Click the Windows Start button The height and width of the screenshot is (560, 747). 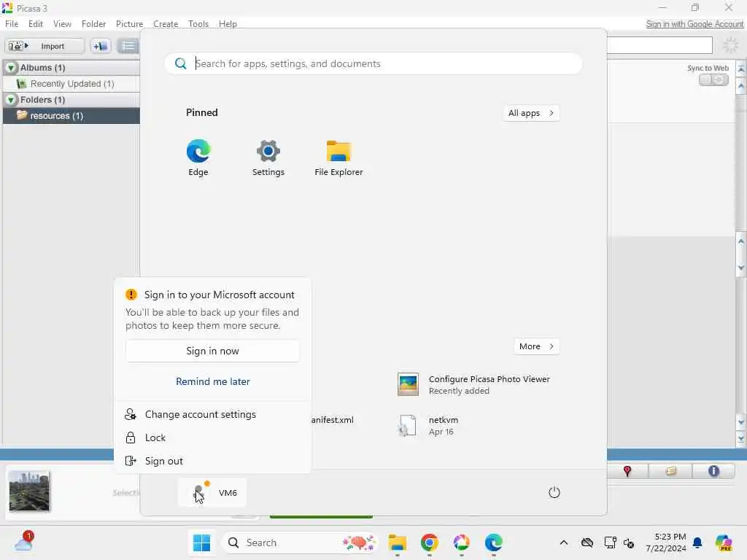[201, 542]
